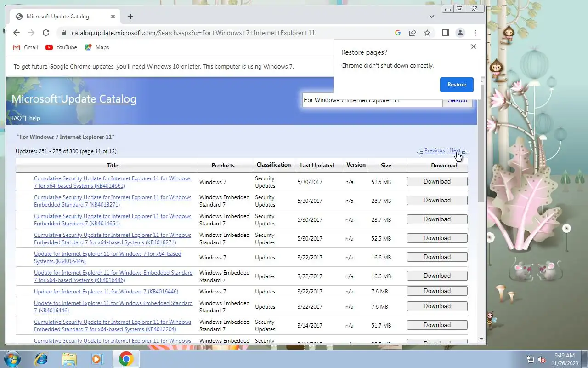Sort results by Classification column
The height and width of the screenshot is (368, 588).
[274, 165]
